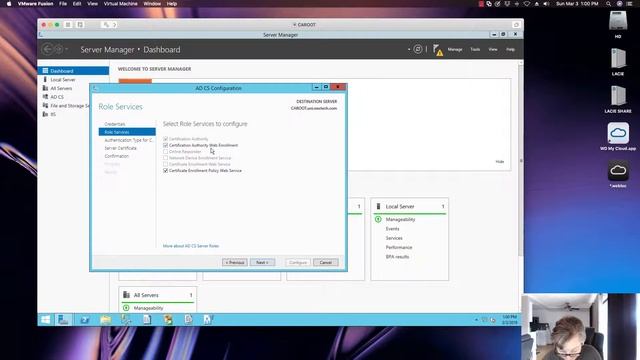
Task: Click the All Servers tile manageability status icon
Action: pos(126,308)
